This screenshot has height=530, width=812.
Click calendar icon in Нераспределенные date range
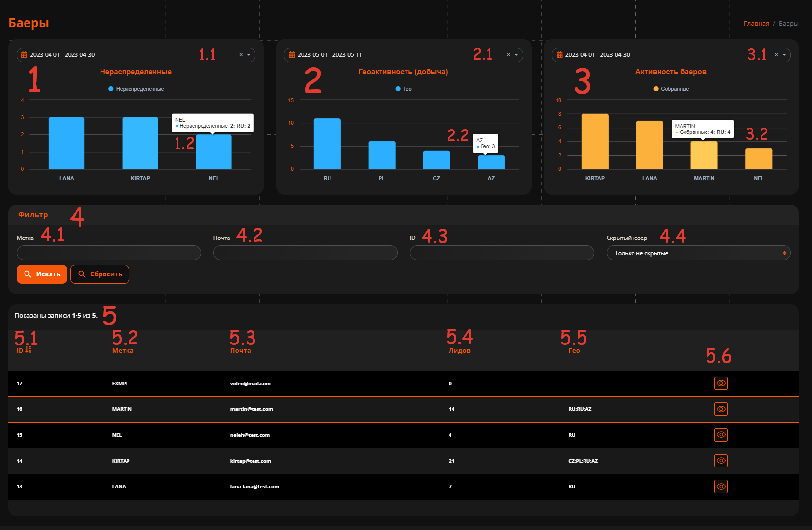click(x=24, y=55)
